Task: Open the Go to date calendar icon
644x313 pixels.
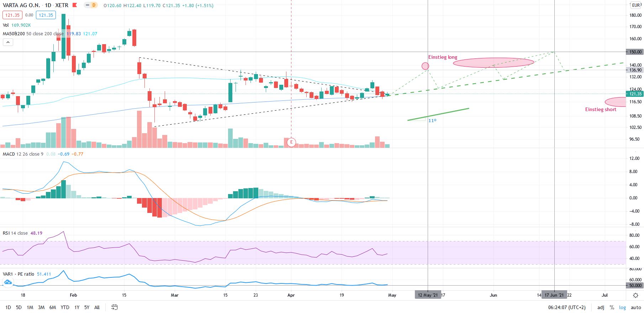Action: [114, 307]
